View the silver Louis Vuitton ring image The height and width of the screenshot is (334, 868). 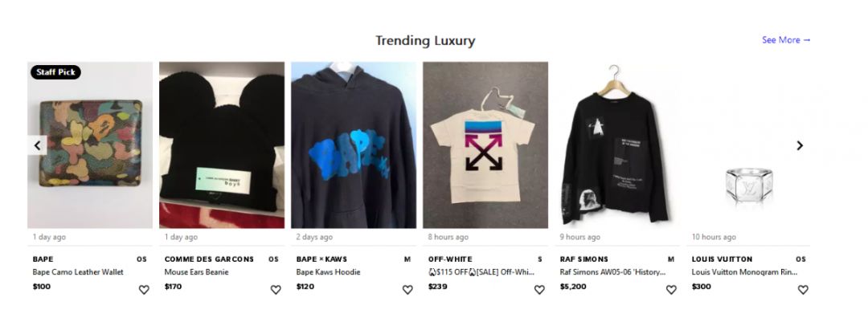(x=749, y=145)
